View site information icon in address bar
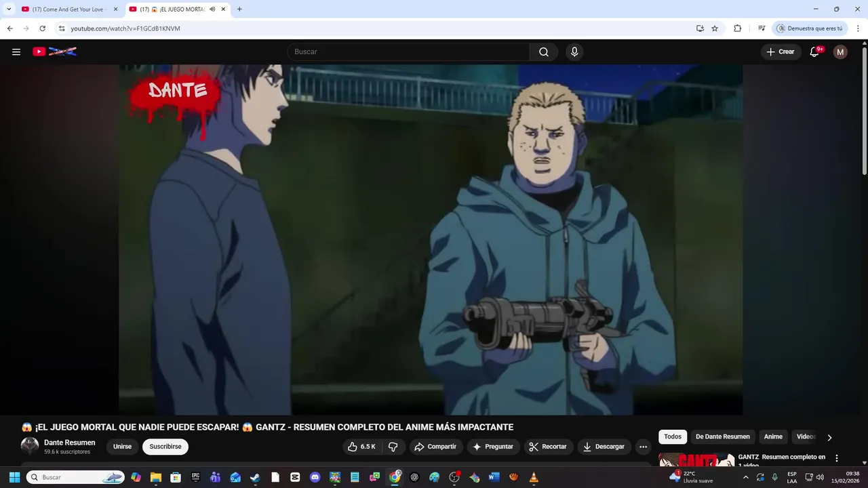The height and width of the screenshot is (488, 868). 61,28
